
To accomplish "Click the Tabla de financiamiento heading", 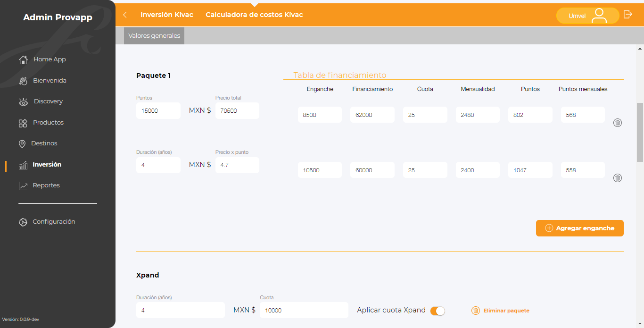I will click(x=340, y=75).
